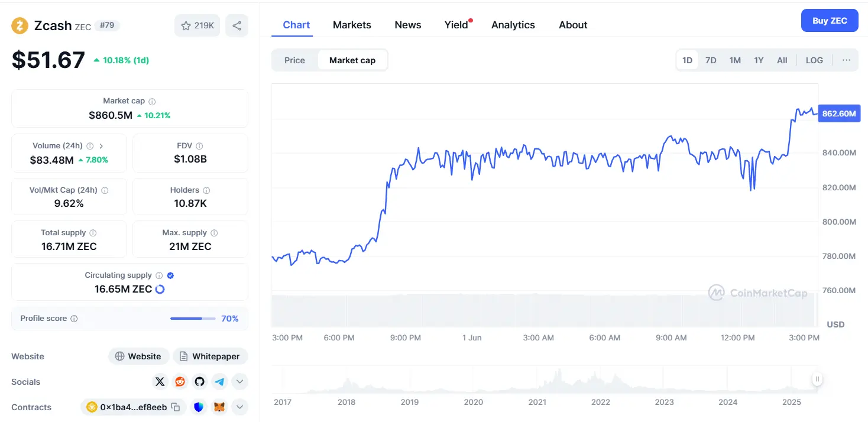Copy the contract address 0x1ba4...ef8eeb
The width and height of the screenshot is (868, 422).
[176, 407]
